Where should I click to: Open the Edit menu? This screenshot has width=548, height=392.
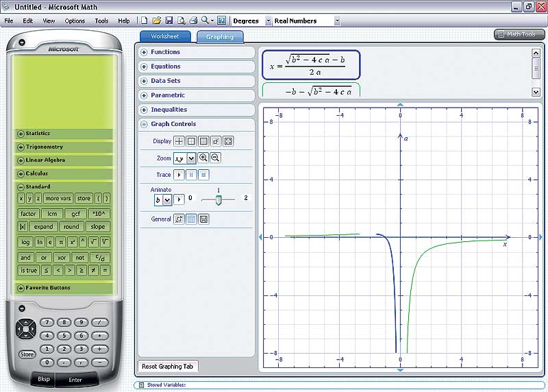(28, 21)
